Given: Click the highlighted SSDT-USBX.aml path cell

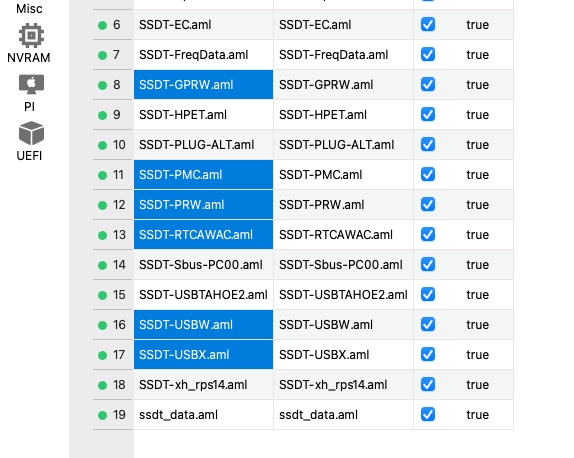Looking at the screenshot, I should coord(203,355).
